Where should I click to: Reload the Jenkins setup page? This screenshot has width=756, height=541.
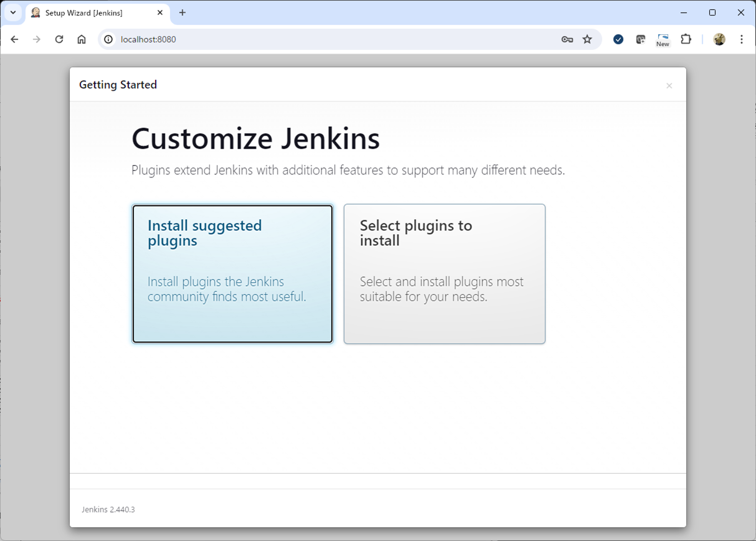pos(59,39)
